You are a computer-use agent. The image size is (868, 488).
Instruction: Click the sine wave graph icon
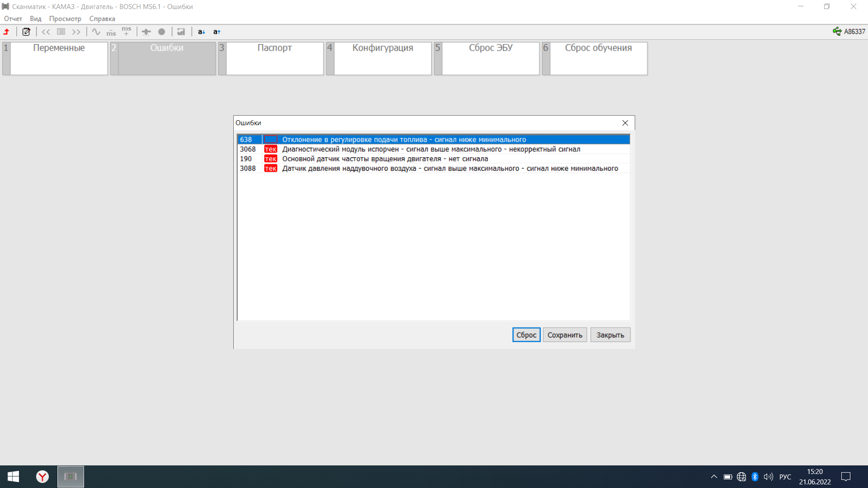coord(96,32)
